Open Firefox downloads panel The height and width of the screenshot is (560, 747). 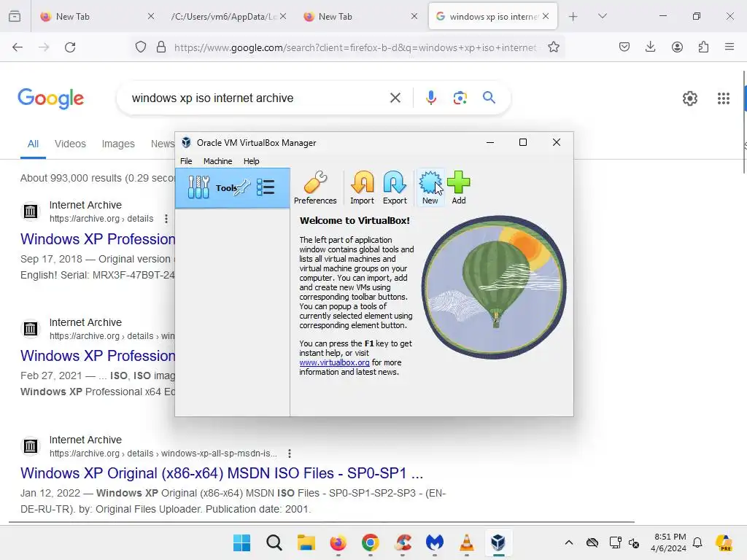coord(650,47)
